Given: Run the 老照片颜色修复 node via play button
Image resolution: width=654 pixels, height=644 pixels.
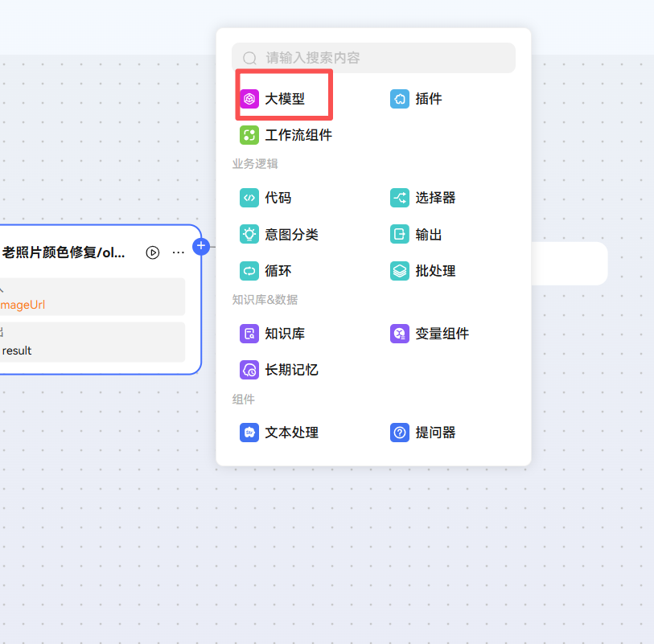Looking at the screenshot, I should (152, 252).
